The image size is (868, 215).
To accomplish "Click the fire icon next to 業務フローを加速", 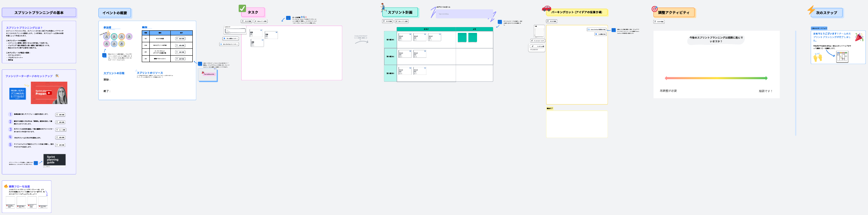I will 6,186.
